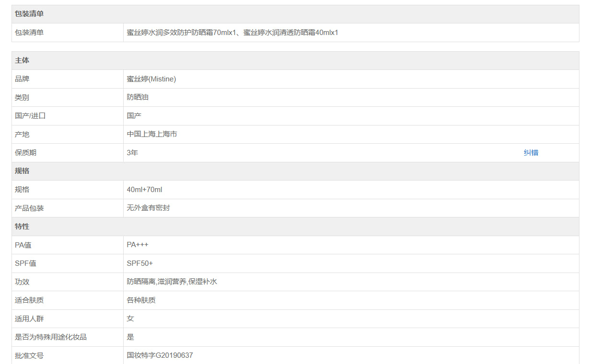The image size is (590, 364).
Task: Select the package contents text with 70mlx1
Action: point(232,33)
